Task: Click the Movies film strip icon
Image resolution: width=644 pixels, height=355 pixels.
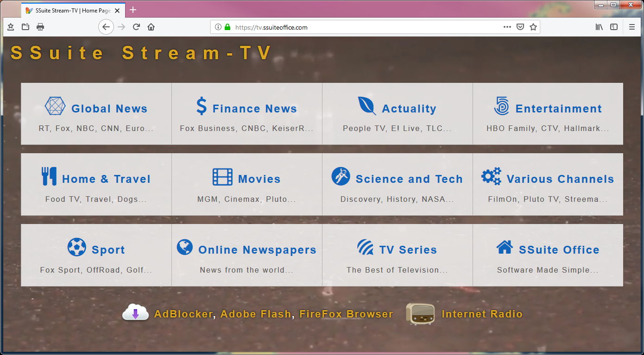Action: pos(223,177)
